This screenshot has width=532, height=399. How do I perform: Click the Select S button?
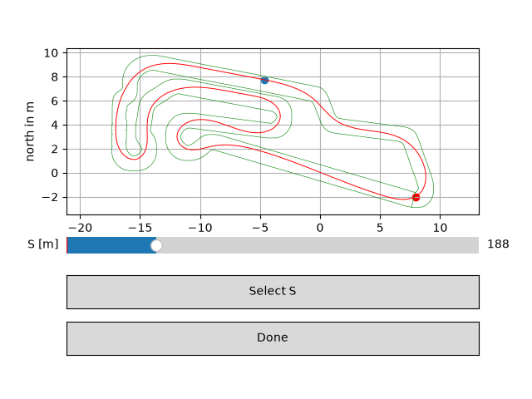(273, 292)
